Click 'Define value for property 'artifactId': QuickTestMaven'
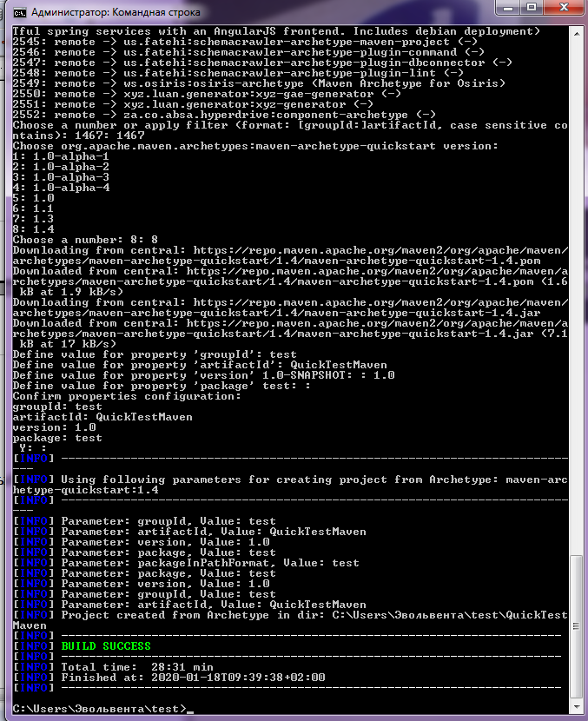Image resolution: width=588 pixels, height=721 pixels. [200, 365]
